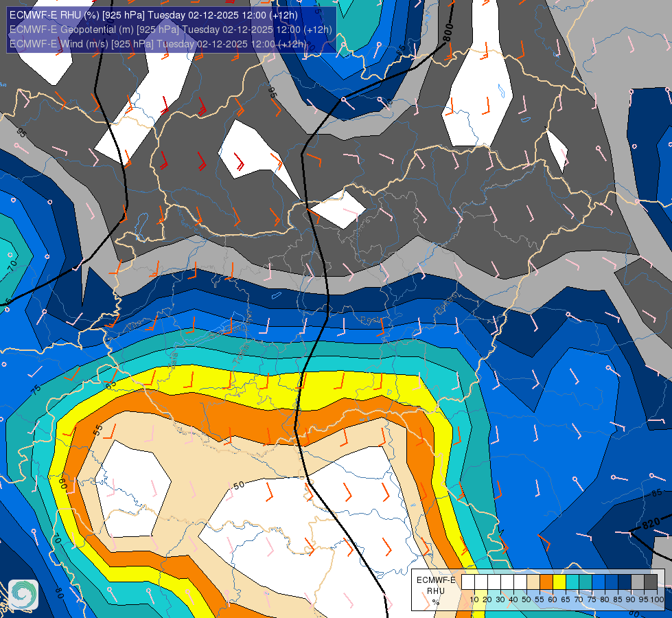The width and height of the screenshot is (672, 618).
Task: Click the swirl logo icon in the bottom-left corner
Action: (23, 595)
